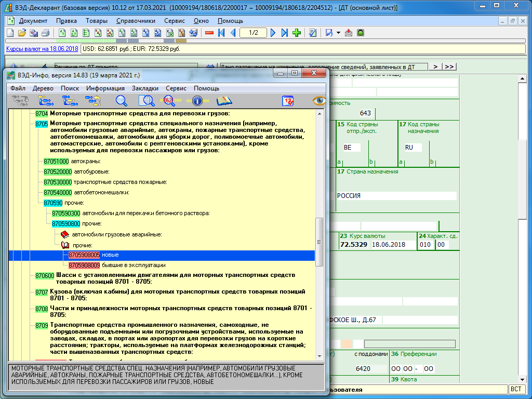
Task: Open the magnifier search tool in ВЭД-Инфо
Action: click(x=121, y=101)
